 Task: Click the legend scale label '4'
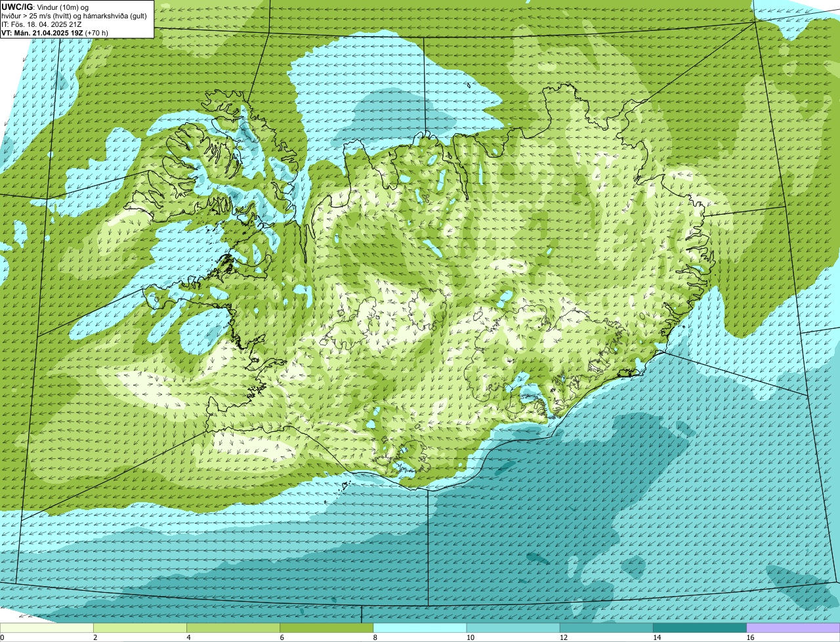[188, 637]
